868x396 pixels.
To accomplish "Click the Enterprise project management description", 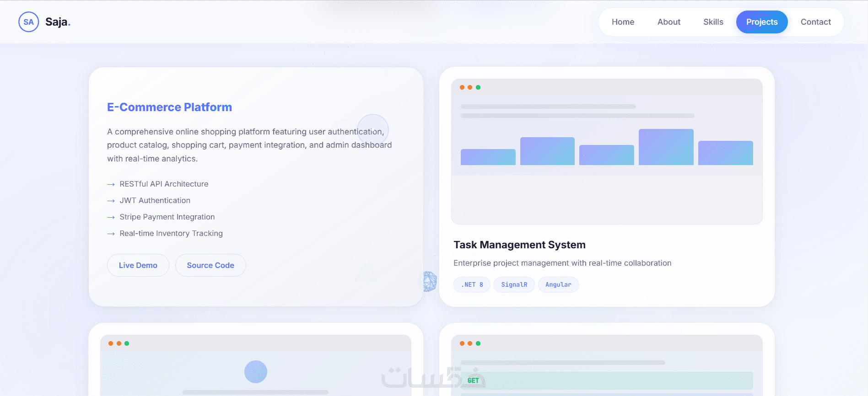I will click(x=562, y=263).
